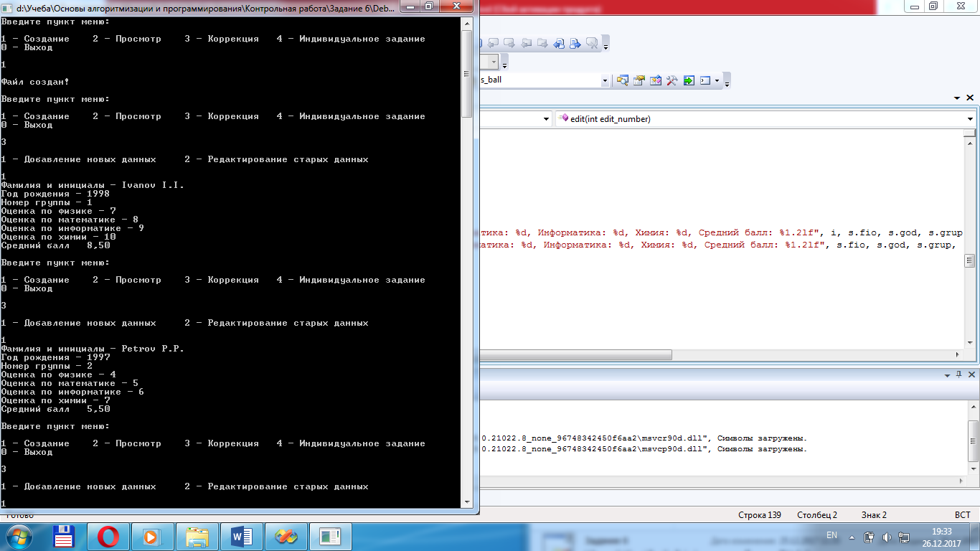Open the Windows Start menu
This screenshot has height=551, width=980.
(17, 536)
